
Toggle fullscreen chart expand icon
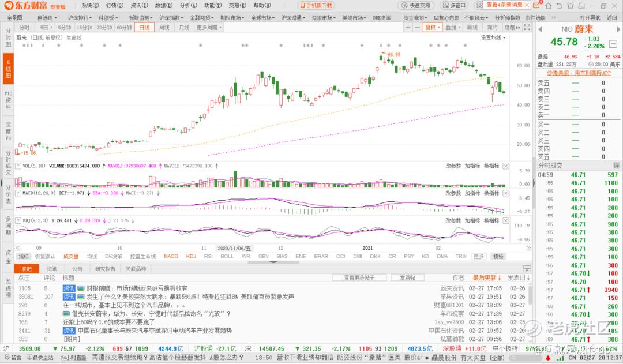click(x=527, y=28)
